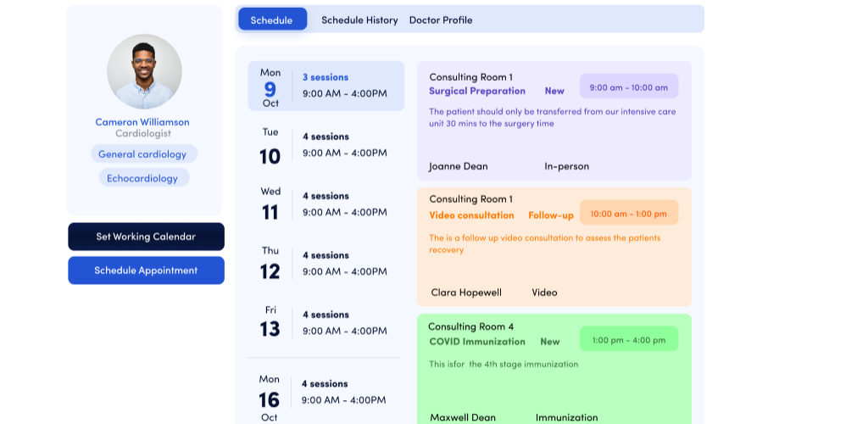Image resolution: width=868 pixels, height=424 pixels.
Task: Switch to the Schedule History tab
Action: tap(359, 20)
